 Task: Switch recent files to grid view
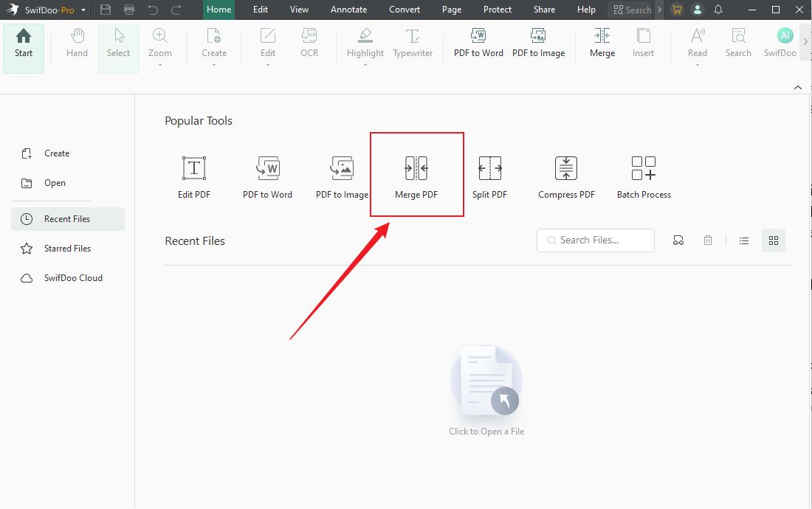(774, 240)
